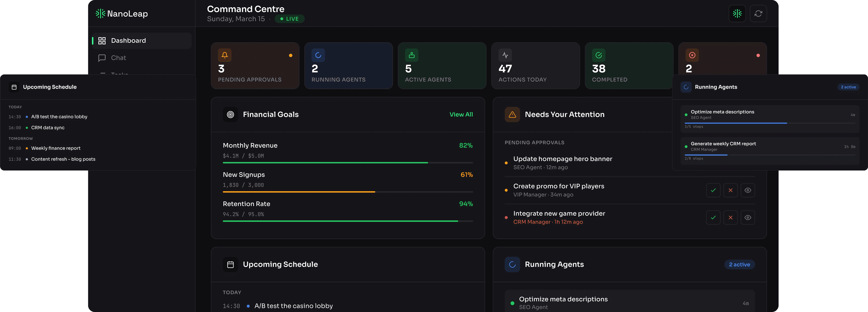
Task: Click the NanoLeap asterisk icon at top right
Action: (737, 13)
